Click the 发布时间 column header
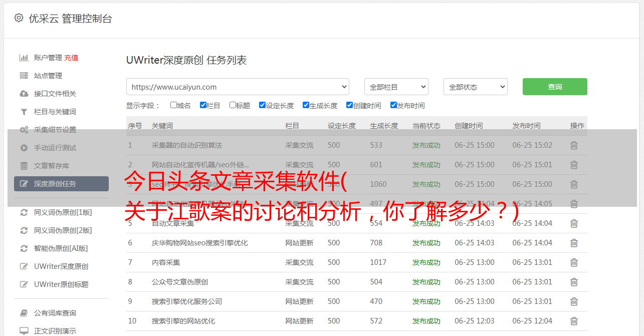This screenshot has width=644, height=336. 526,126
